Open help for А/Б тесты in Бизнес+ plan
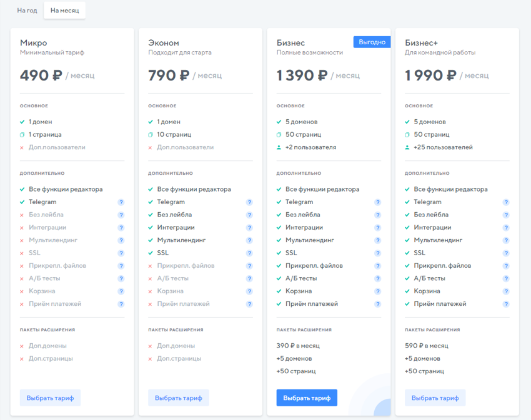The width and height of the screenshot is (531, 420). click(506, 278)
